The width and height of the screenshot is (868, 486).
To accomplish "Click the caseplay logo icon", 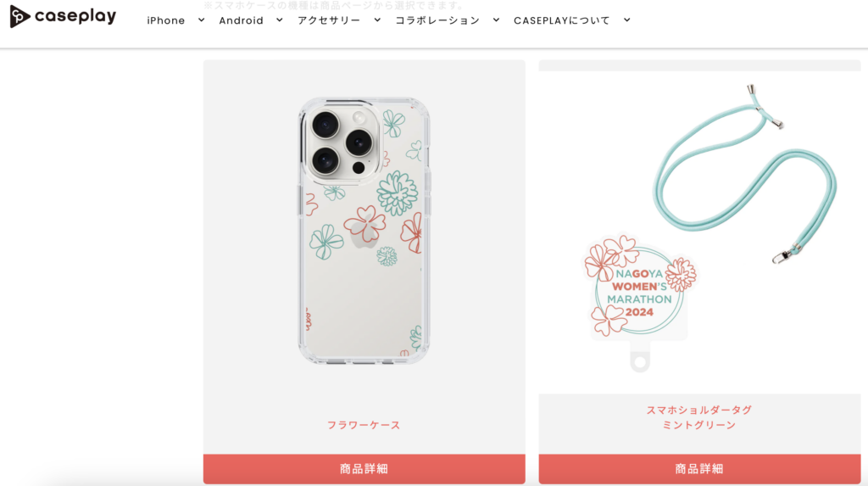I will click(19, 17).
